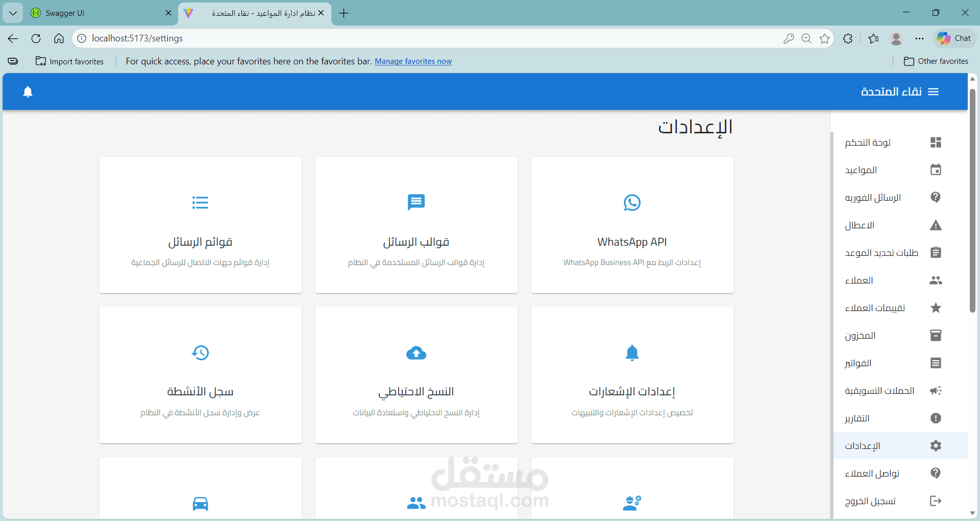Click Import favorites on the favorites bar
Image resolution: width=980 pixels, height=521 pixels.
point(69,61)
